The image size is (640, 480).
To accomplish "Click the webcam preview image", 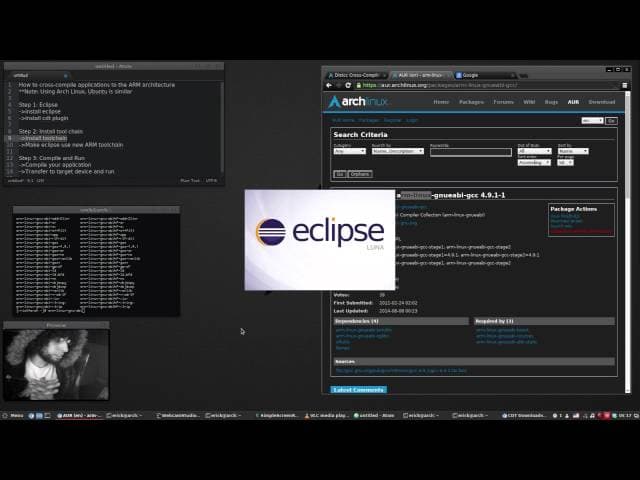I will [x=56, y=364].
